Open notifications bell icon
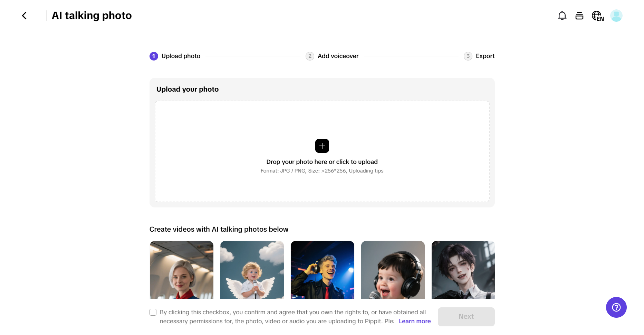 562,16
